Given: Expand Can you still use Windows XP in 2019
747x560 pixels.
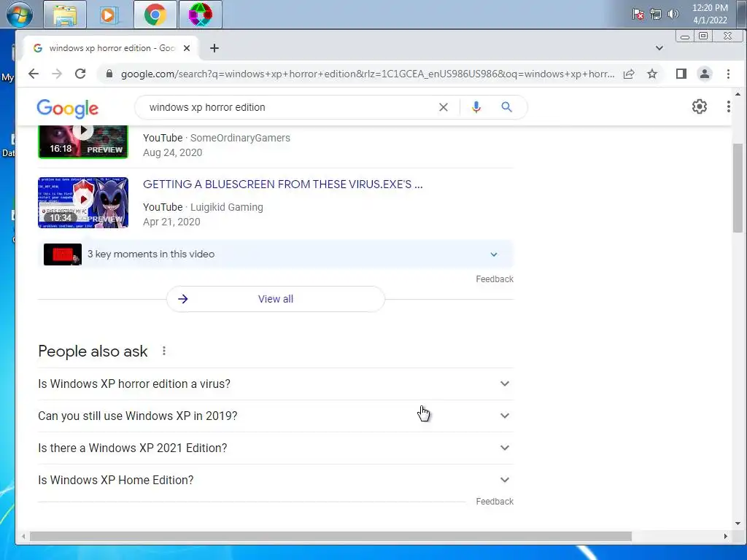Looking at the screenshot, I should pos(275,416).
